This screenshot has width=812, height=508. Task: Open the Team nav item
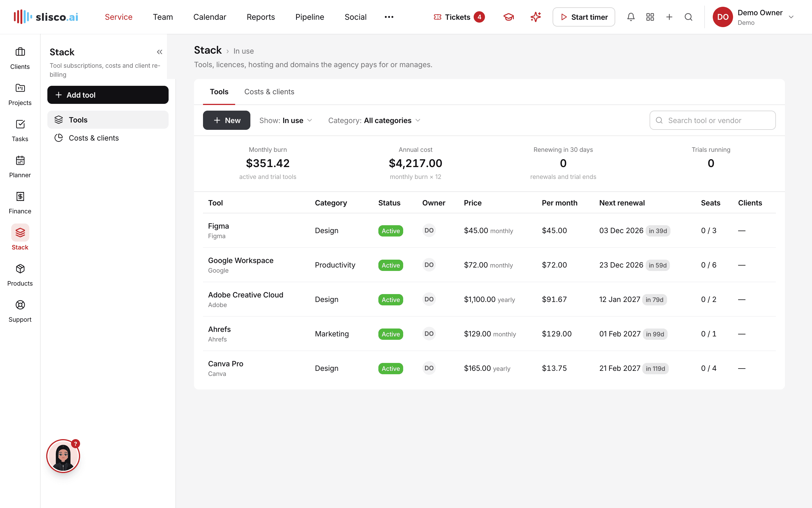tap(163, 17)
